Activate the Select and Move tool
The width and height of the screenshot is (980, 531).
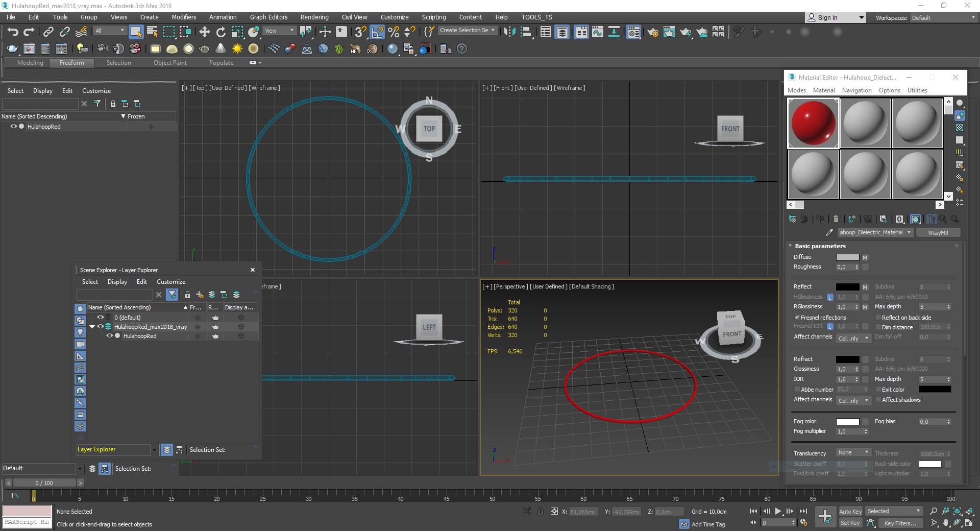pos(205,32)
